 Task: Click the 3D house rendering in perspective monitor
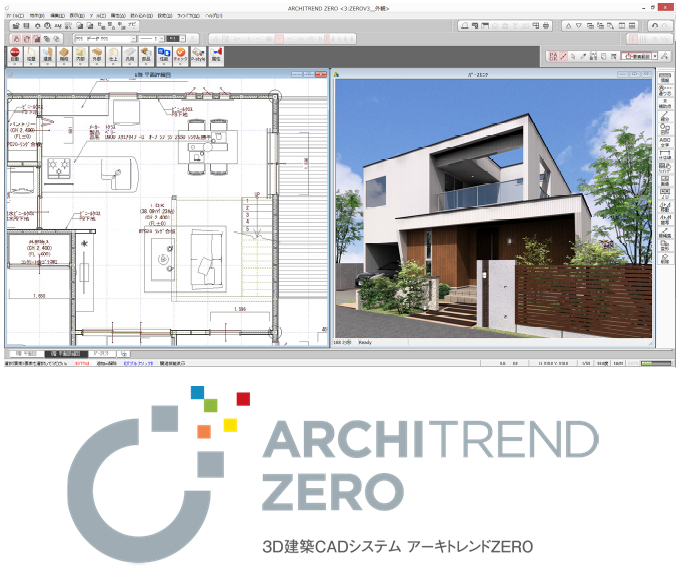point(493,209)
